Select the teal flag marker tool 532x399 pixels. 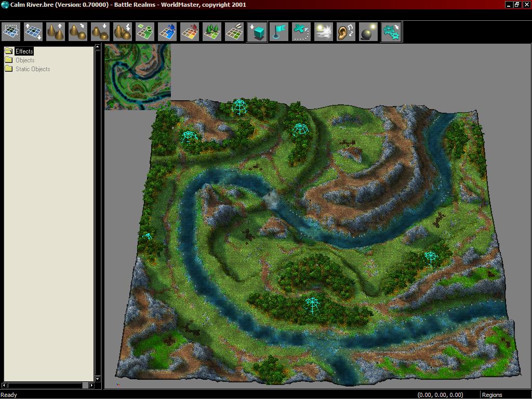(279, 32)
